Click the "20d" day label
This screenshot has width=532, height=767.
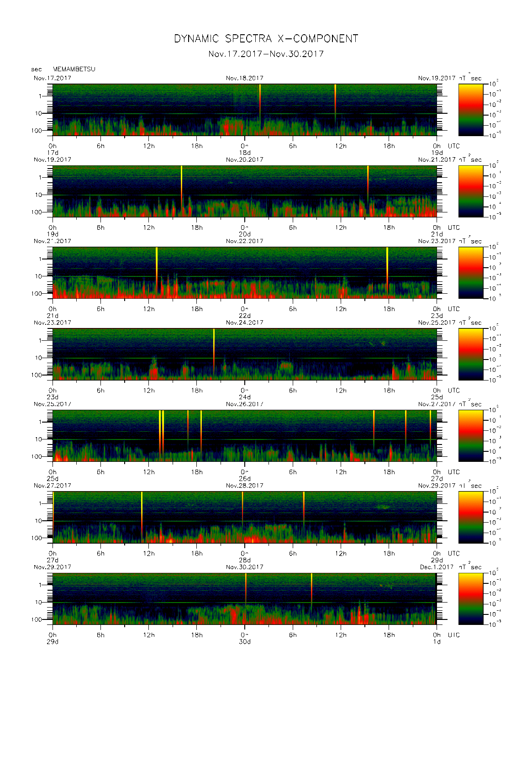(x=245, y=234)
